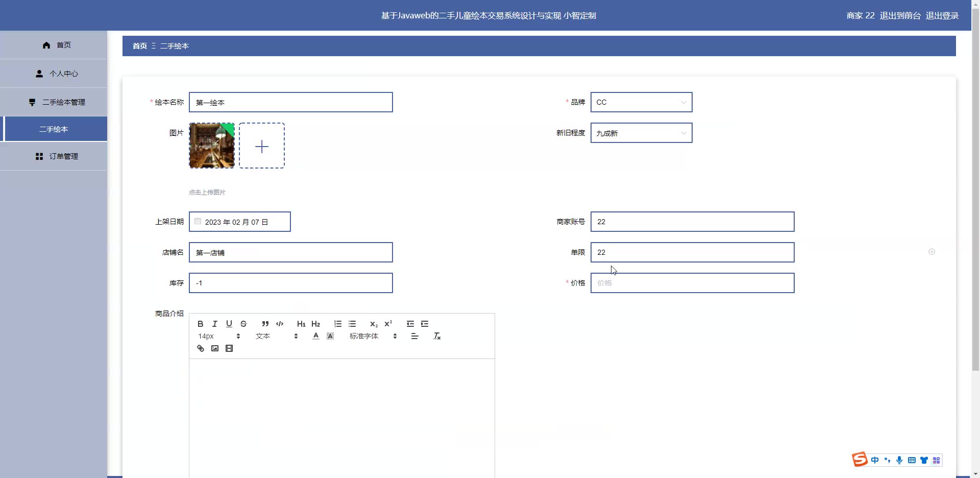Viewport: 980px width, 478px height.
Task: Apply superscript formatting
Action: [x=388, y=324]
